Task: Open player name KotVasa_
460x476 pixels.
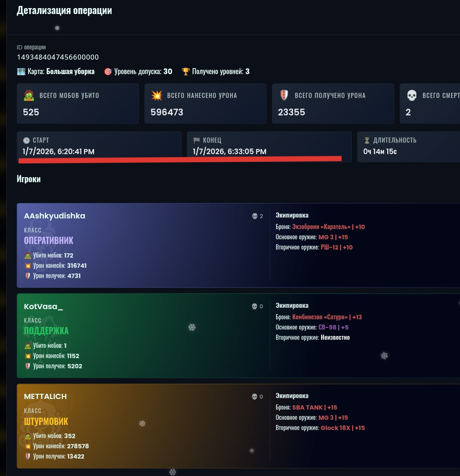Action: pos(43,307)
